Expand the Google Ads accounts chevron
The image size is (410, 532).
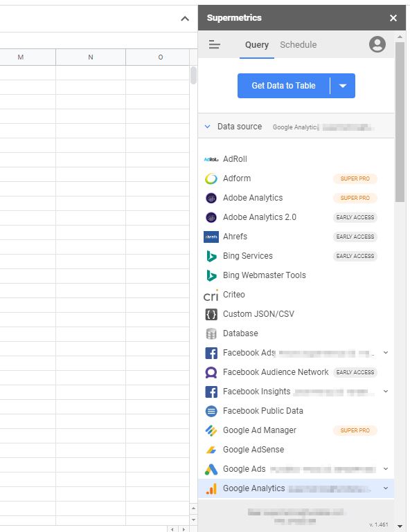coord(386,469)
